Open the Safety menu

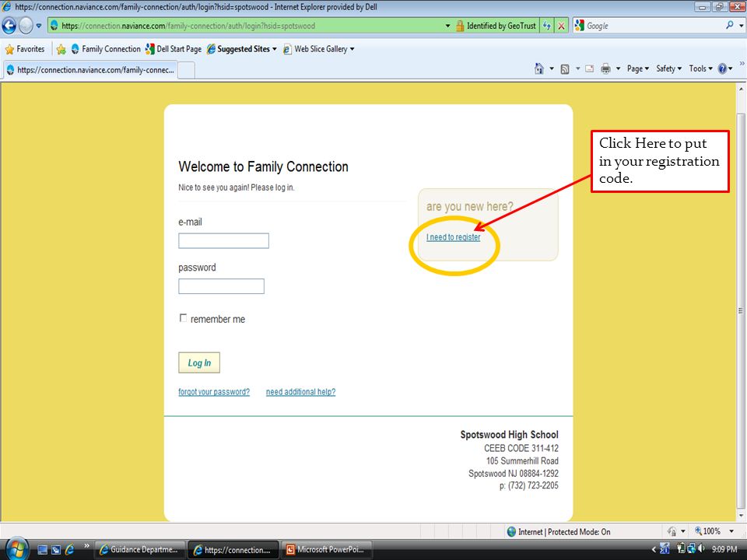[x=669, y=68]
